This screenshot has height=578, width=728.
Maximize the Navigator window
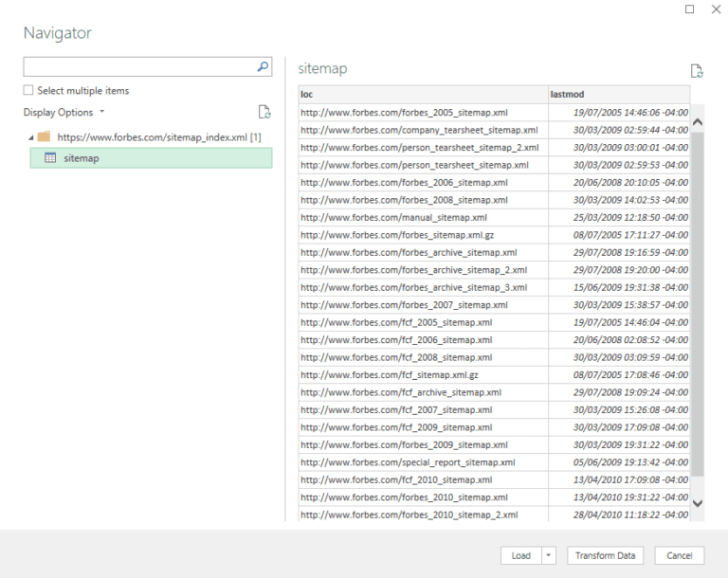(689, 9)
